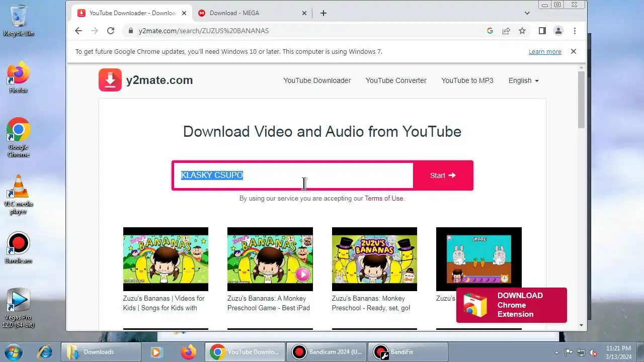Open the Recycle Bin desktop icon

tap(19, 21)
